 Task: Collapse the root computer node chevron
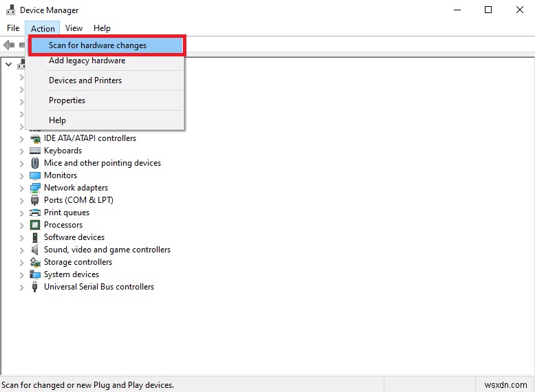coord(9,64)
